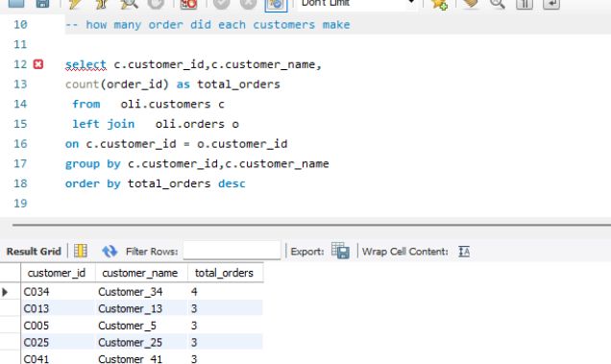Select the C013 cell
The height and width of the screenshot is (364, 611).
(58, 308)
